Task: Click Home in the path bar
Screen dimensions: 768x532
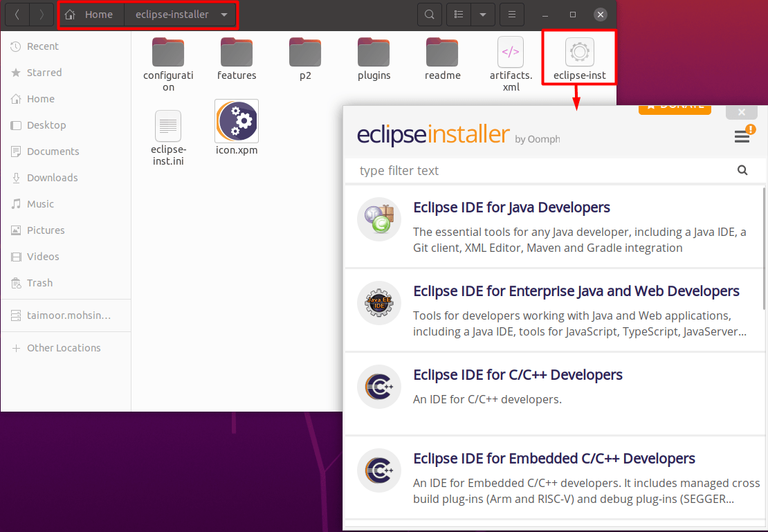Action: point(91,15)
